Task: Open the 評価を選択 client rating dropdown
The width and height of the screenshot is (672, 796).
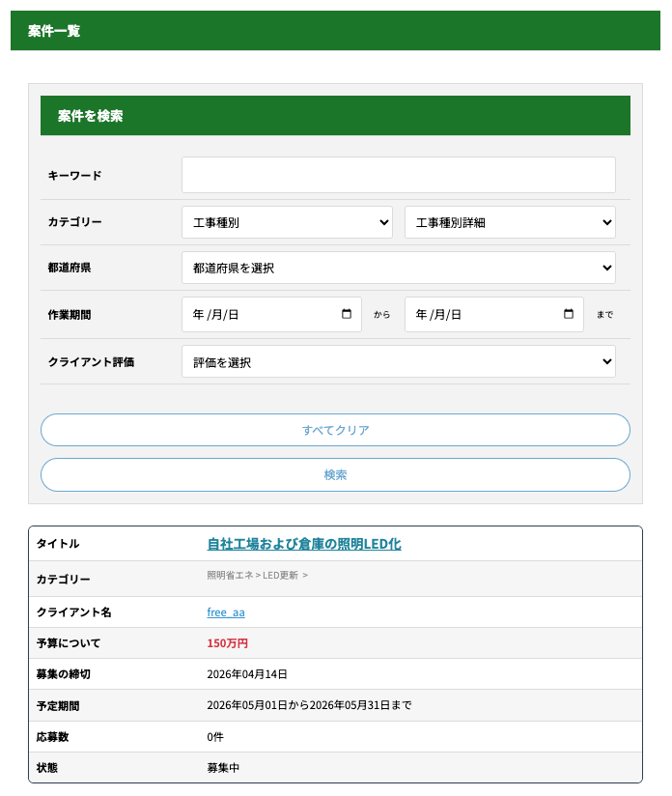Action: click(x=398, y=362)
